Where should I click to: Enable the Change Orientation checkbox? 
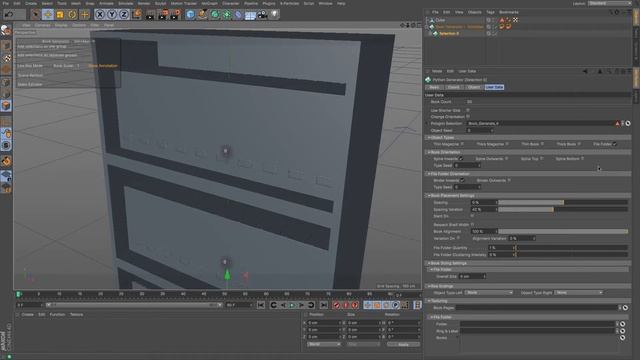pos(468,117)
